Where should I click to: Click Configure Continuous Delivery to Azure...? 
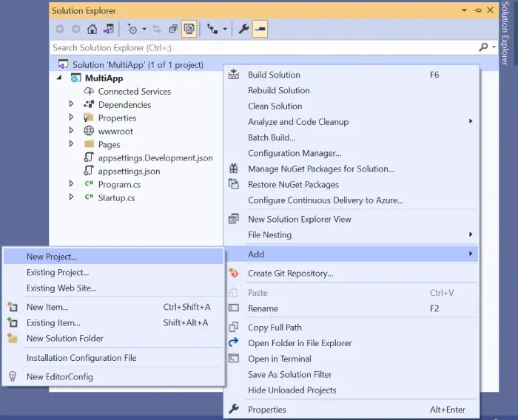351,200
